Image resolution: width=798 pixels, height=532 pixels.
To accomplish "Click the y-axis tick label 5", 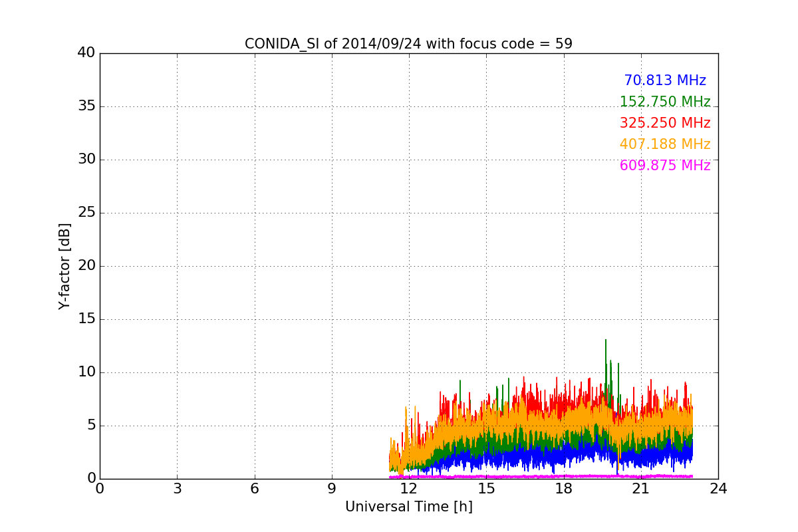I will (91, 426).
